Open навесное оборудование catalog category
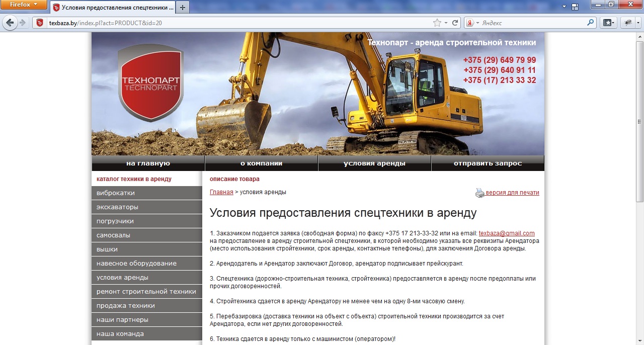 point(147,264)
